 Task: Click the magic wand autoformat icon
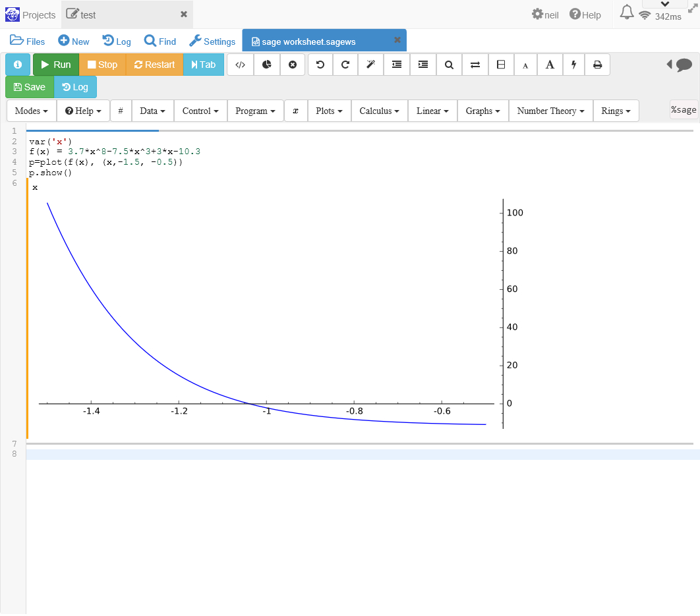point(370,65)
